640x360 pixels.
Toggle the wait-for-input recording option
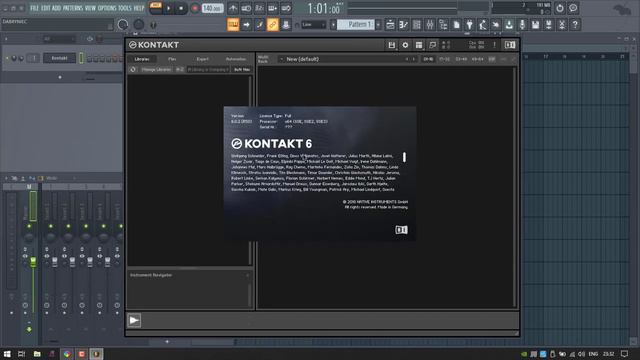pos(246,8)
